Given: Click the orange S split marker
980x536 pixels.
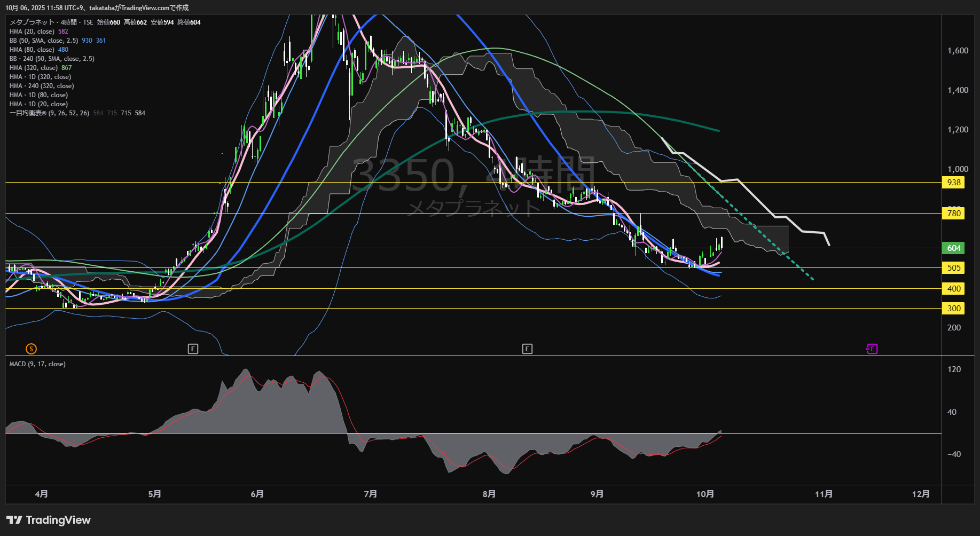Looking at the screenshot, I should 31,349.
